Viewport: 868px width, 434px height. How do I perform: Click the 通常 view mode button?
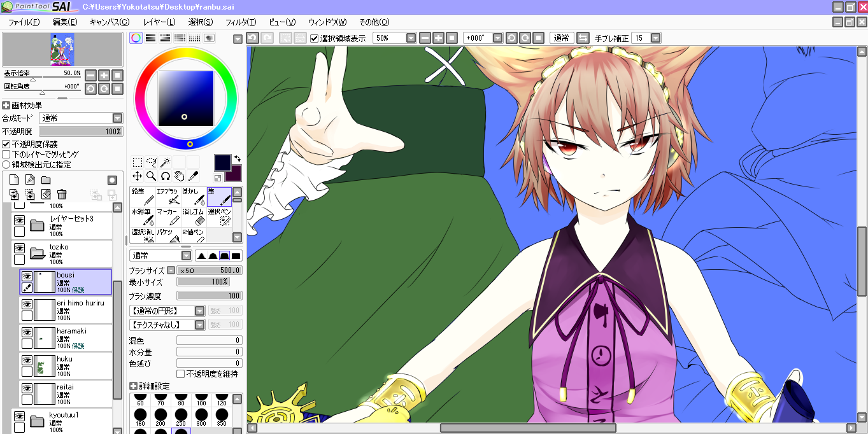point(562,38)
